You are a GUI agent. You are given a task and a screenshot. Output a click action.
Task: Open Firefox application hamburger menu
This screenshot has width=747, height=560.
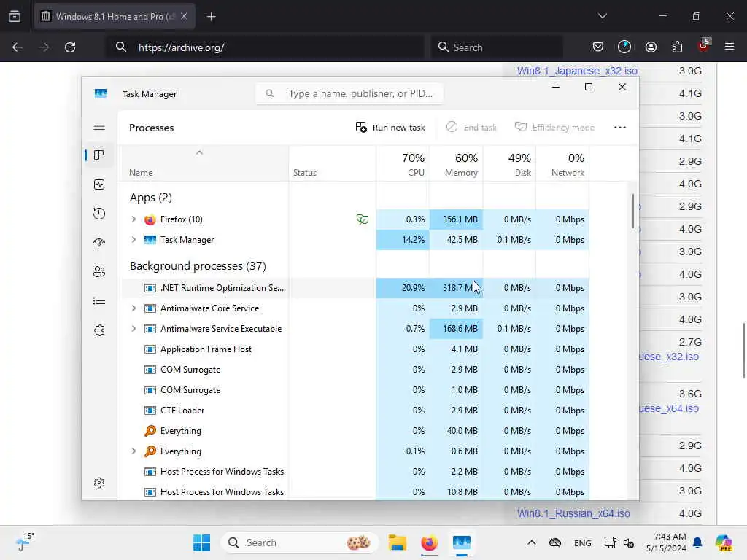point(729,47)
